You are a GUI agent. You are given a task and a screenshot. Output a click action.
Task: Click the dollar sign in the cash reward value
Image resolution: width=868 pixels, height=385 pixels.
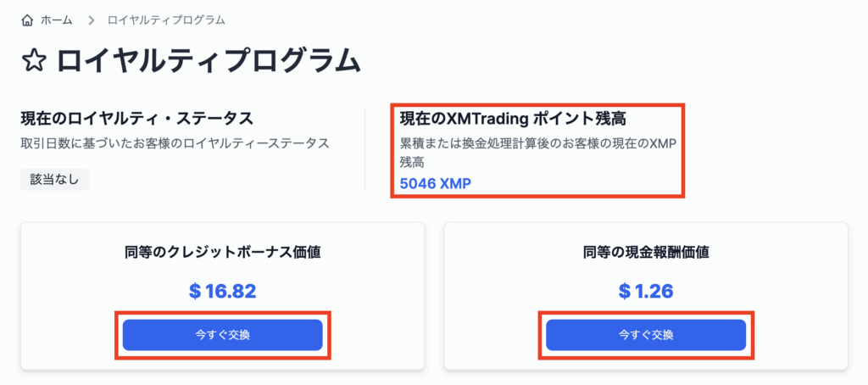(x=625, y=291)
